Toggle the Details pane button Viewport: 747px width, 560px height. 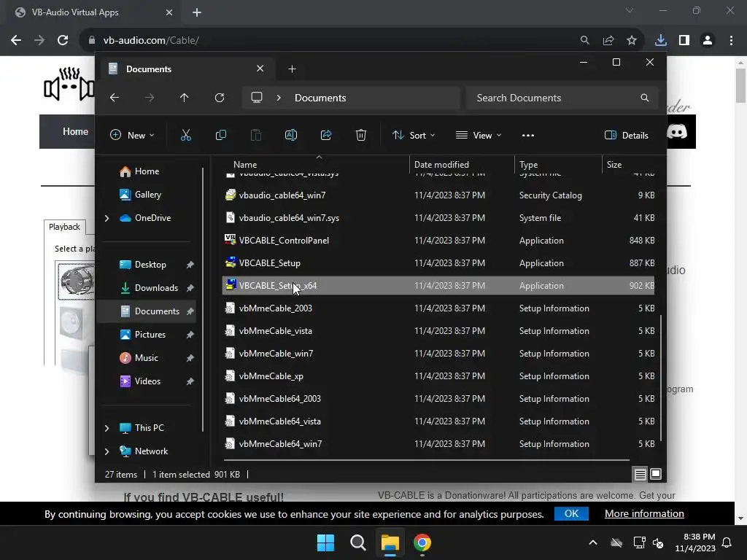tap(627, 135)
